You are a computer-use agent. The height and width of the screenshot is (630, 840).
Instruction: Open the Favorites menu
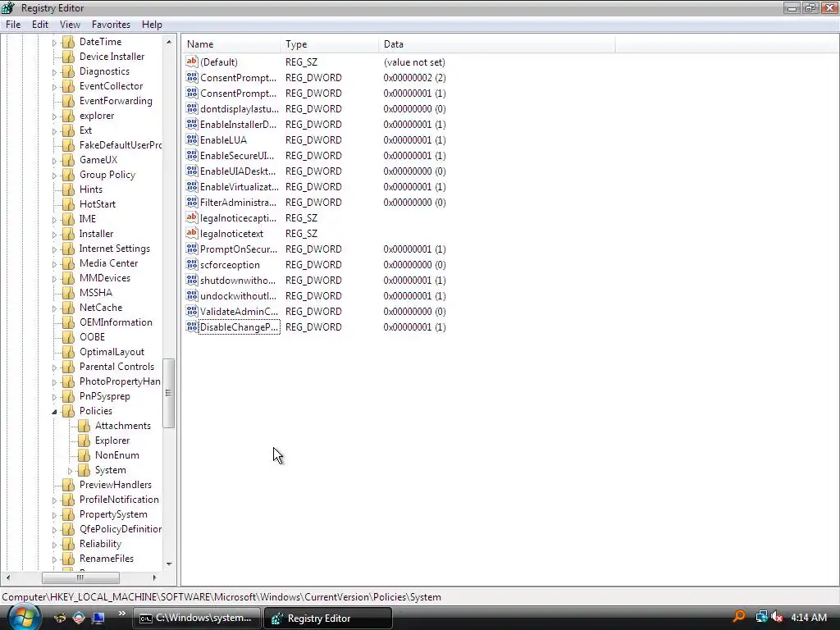tap(111, 25)
